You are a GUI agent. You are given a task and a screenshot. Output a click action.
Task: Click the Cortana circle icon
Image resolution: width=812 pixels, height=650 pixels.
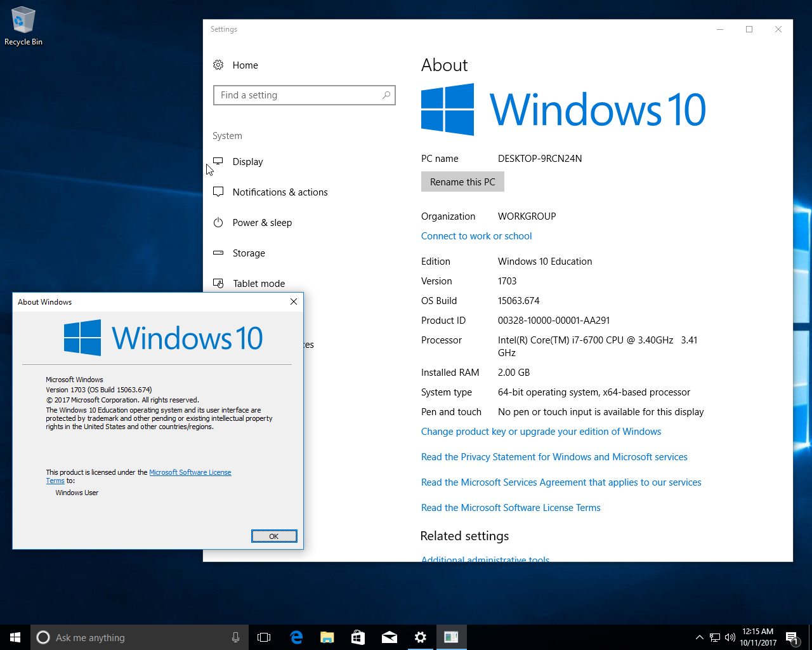pos(43,637)
